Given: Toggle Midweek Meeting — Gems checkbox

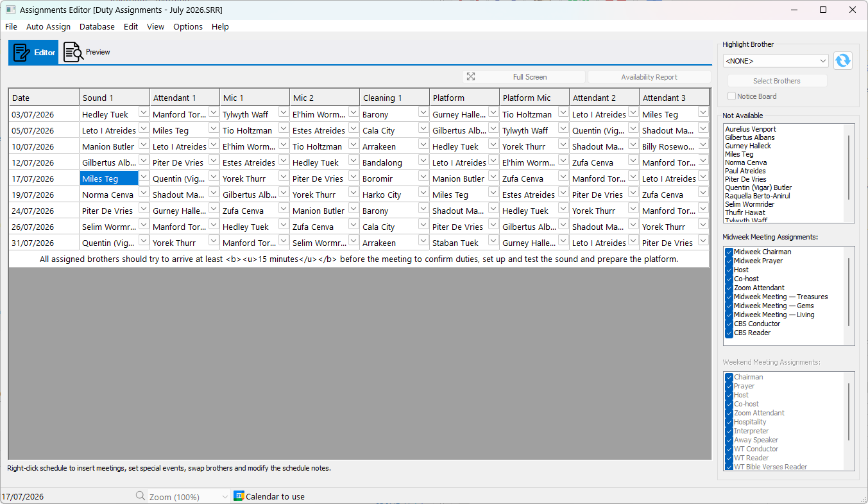Looking at the screenshot, I should (729, 306).
